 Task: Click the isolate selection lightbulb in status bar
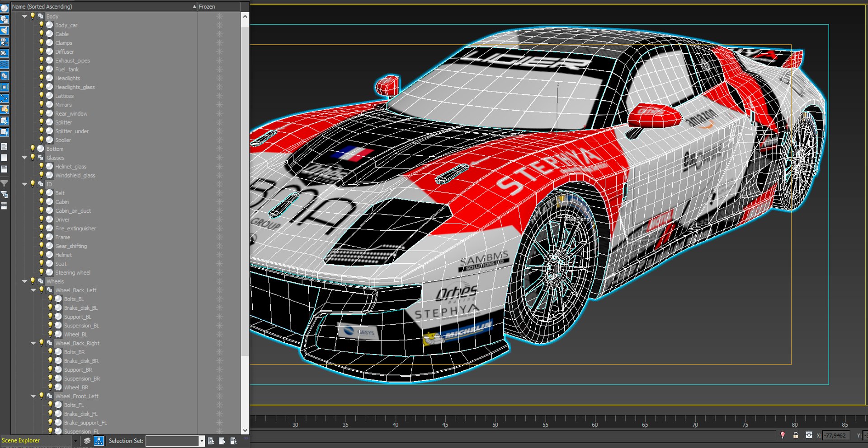[783, 435]
